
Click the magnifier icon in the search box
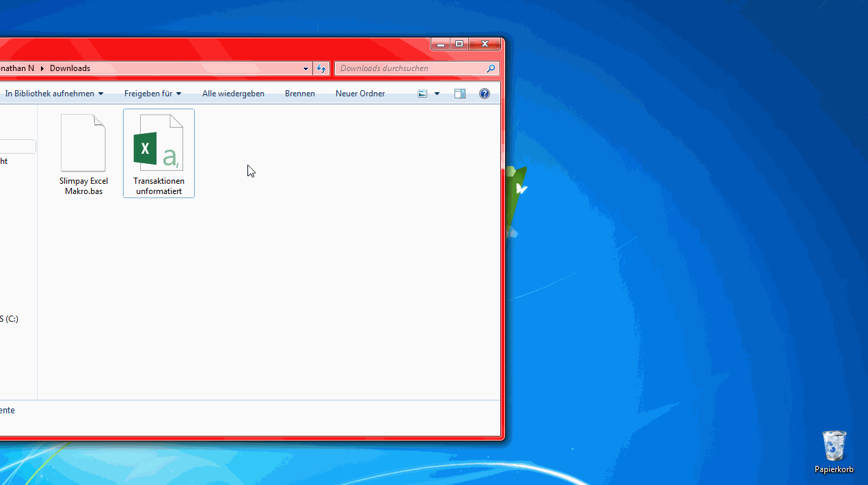point(491,68)
